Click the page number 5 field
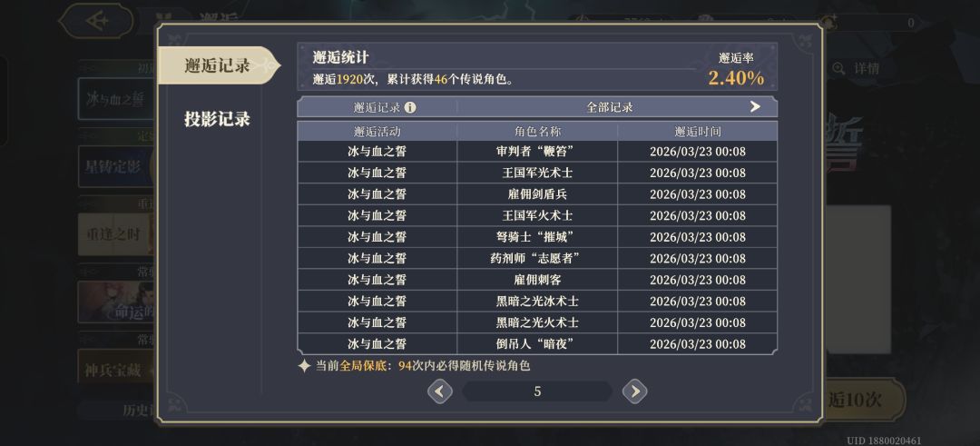Viewport: 980px width, 446px height. [x=537, y=391]
